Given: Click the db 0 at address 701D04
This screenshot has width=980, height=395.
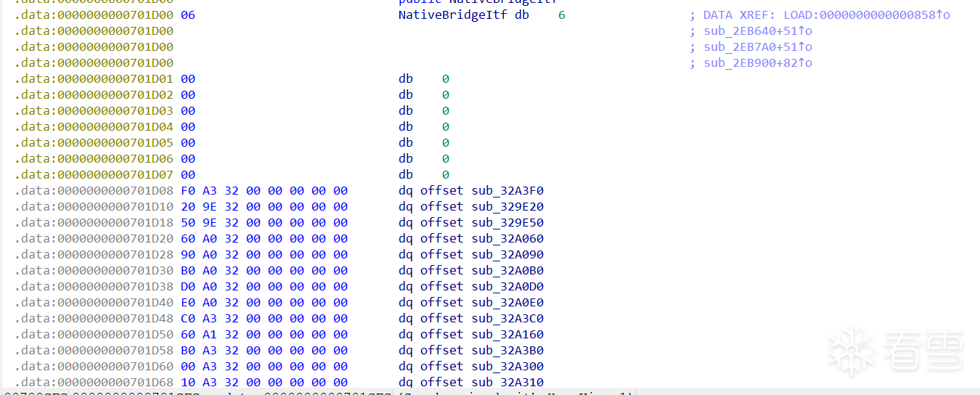Looking at the screenshot, I should click(424, 126).
